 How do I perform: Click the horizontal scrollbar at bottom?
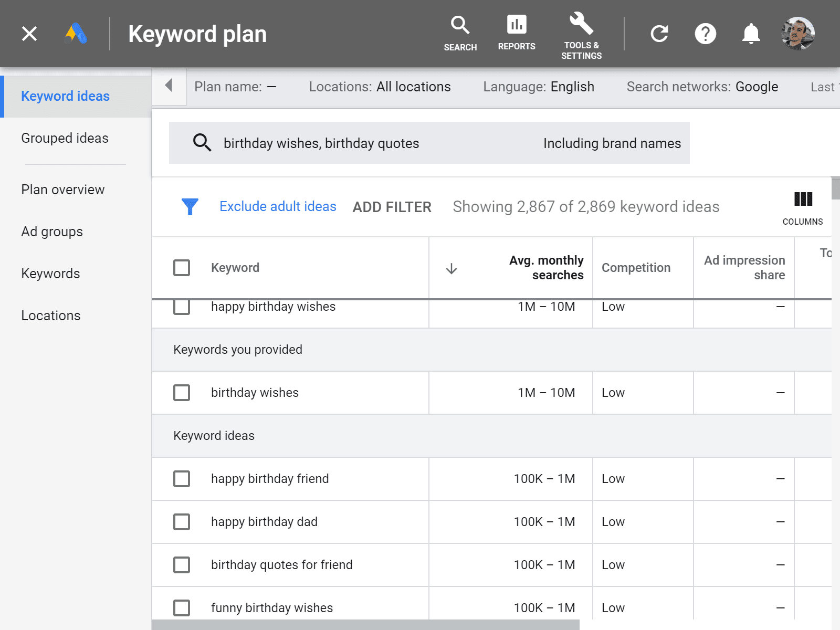tap(366, 625)
